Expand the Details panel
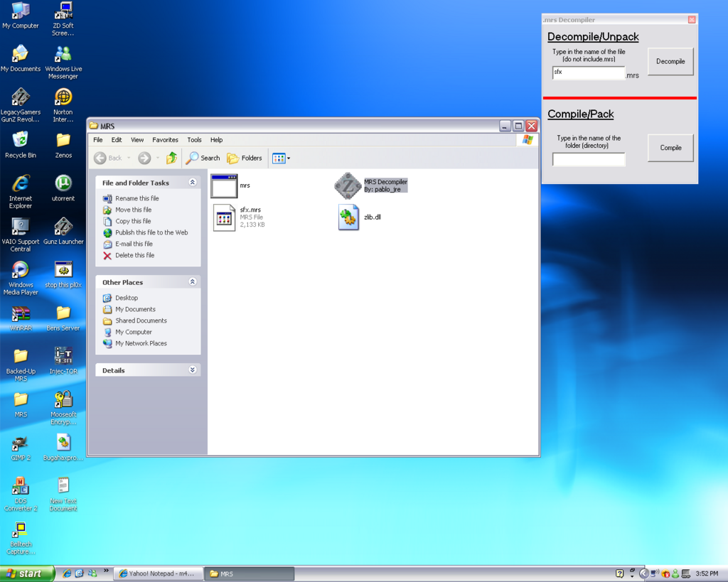The image size is (728, 582). tap(192, 370)
